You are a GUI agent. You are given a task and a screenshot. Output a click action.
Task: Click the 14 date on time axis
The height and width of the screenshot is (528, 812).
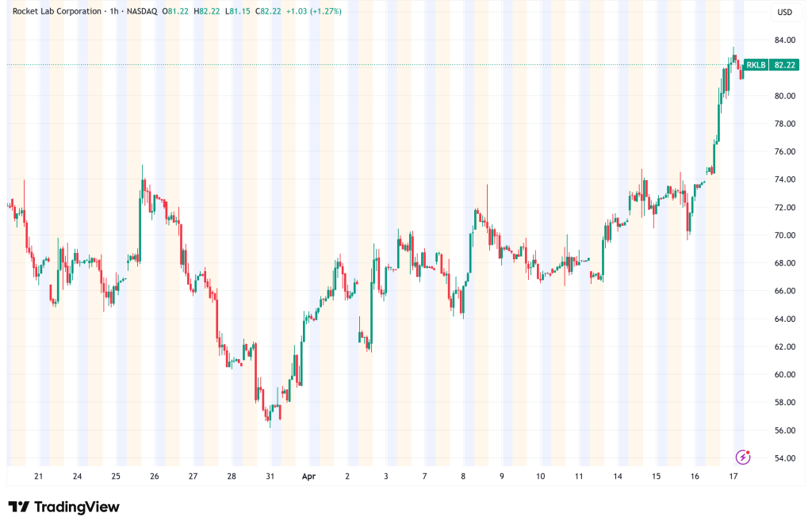point(618,476)
